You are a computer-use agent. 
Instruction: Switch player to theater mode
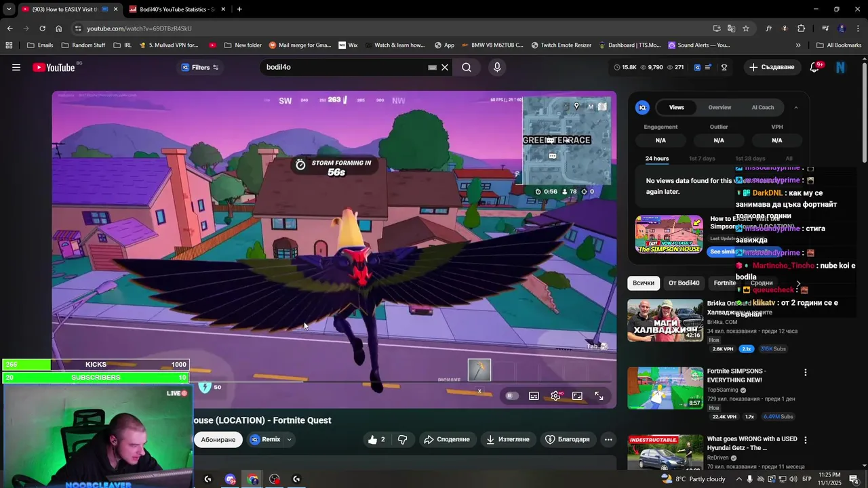point(577,396)
